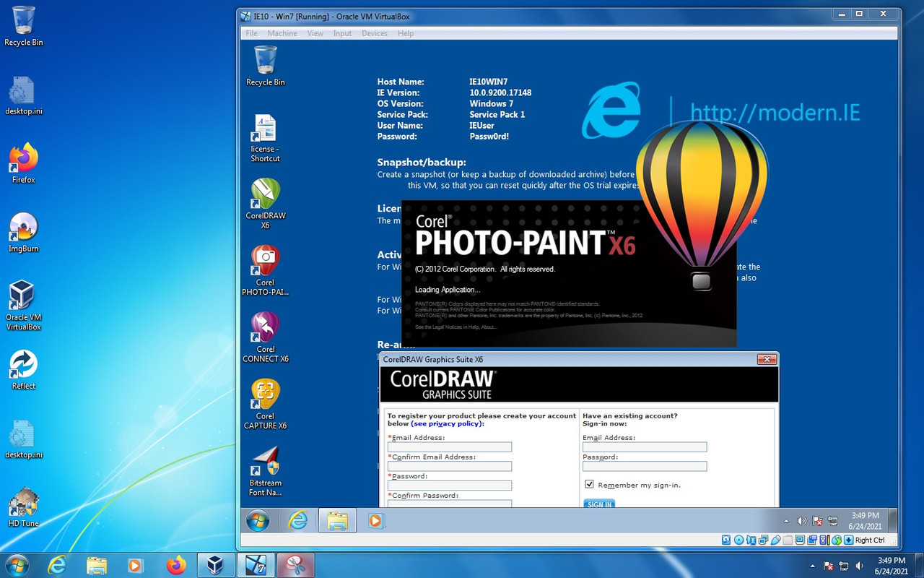The height and width of the screenshot is (578, 924).
Task: Select the Recycle Bin inside the VM
Action: (x=265, y=66)
